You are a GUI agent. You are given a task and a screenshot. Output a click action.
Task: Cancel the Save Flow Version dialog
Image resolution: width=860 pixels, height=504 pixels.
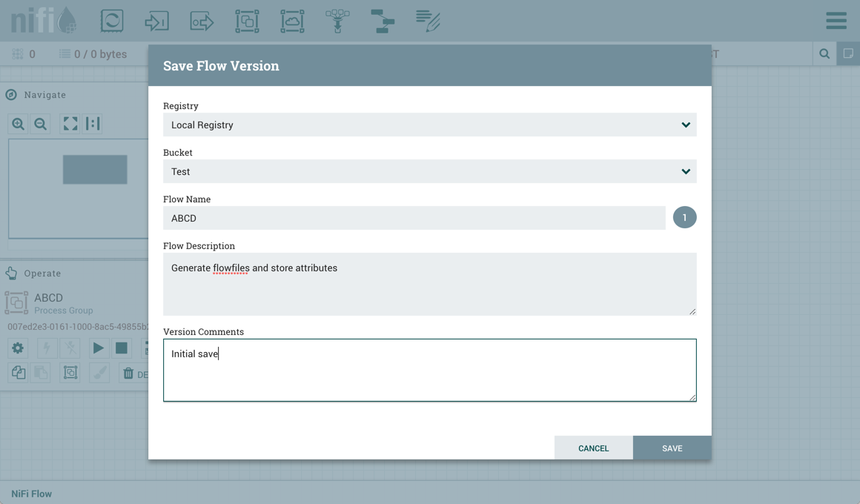click(593, 448)
